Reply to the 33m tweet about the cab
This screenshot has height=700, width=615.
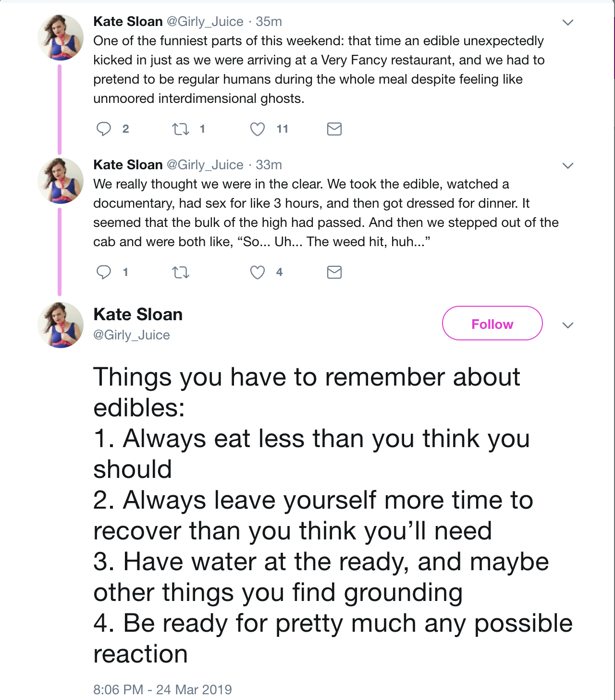(x=104, y=272)
